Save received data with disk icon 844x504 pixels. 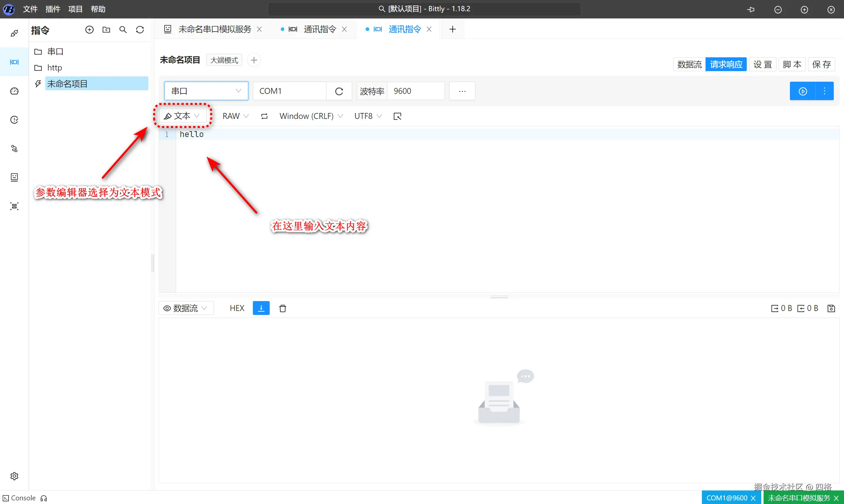tap(831, 308)
